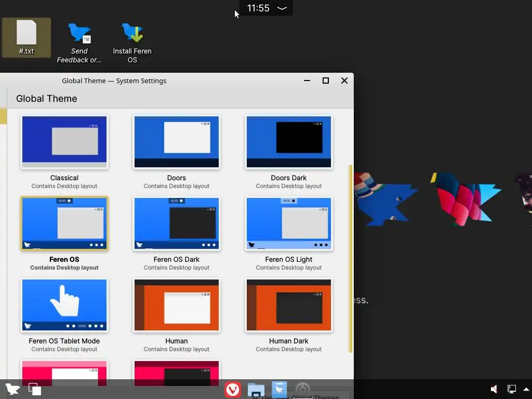Viewport: 532px width, 399px height.
Task: Choose the Doors Dark global theme
Action: (x=289, y=142)
